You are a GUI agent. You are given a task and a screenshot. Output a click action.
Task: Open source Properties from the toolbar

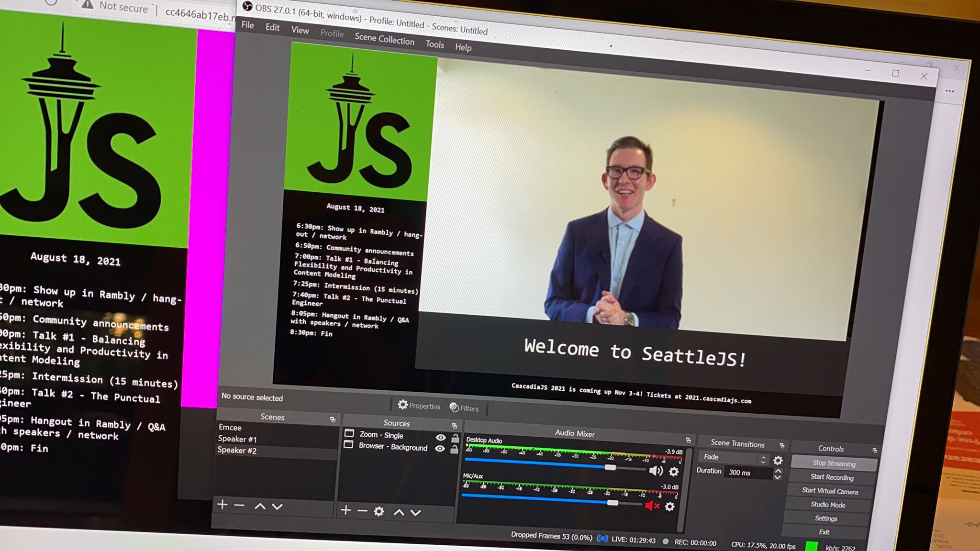[x=419, y=406]
